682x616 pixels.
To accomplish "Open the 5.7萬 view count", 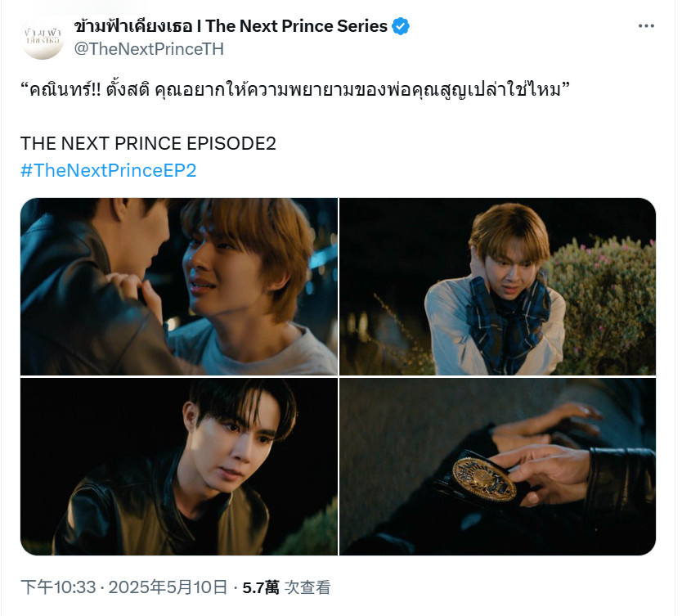I will point(261,587).
